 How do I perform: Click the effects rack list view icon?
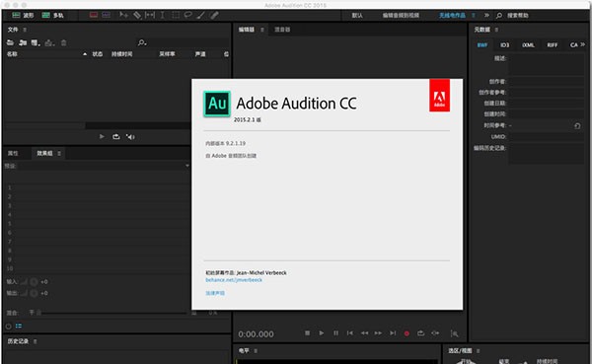pyautogui.click(x=19, y=326)
